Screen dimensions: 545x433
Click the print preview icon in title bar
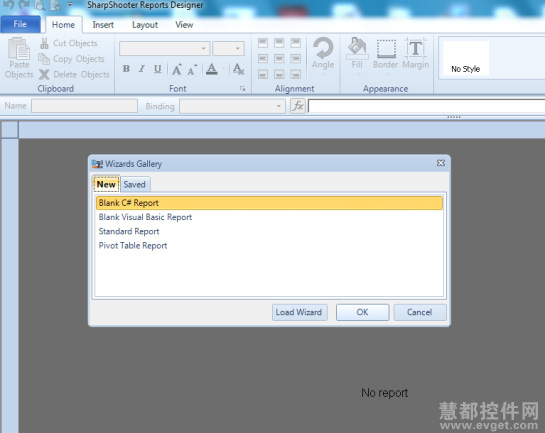pos(40,5)
